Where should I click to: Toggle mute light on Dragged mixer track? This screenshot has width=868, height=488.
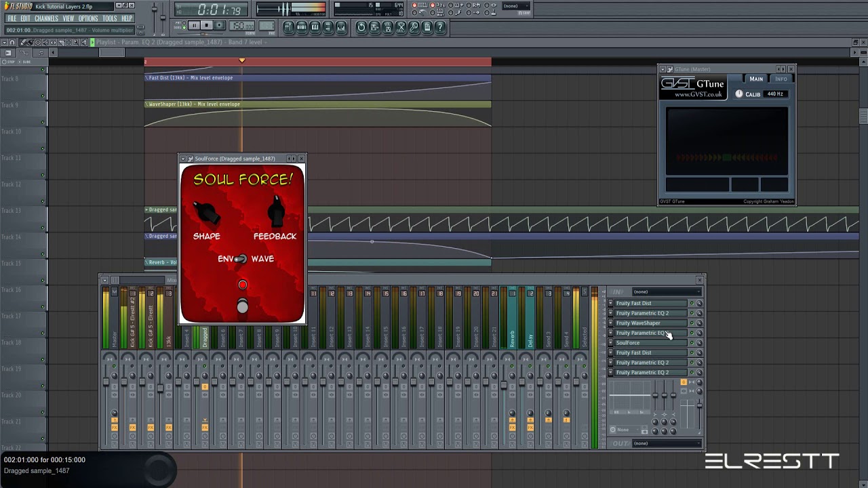pyautogui.click(x=204, y=366)
